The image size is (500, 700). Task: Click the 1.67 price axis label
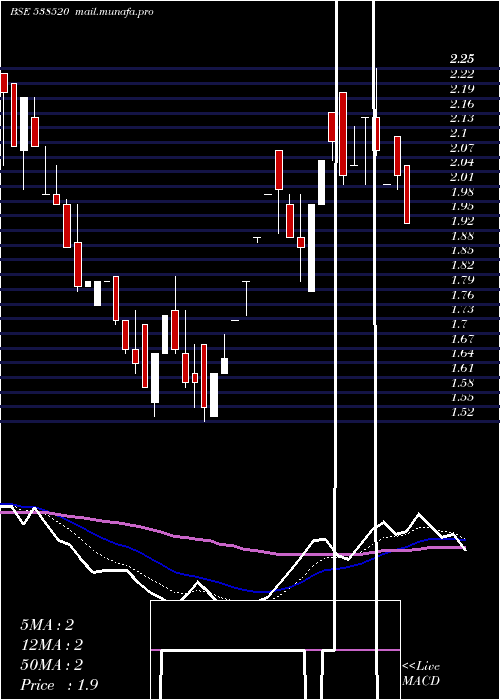click(x=462, y=338)
